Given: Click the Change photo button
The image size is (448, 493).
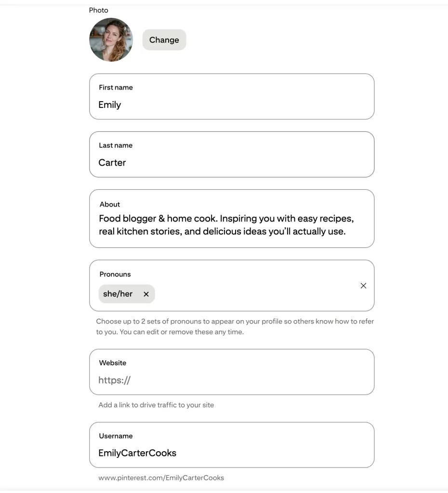Looking at the screenshot, I should 164,40.
